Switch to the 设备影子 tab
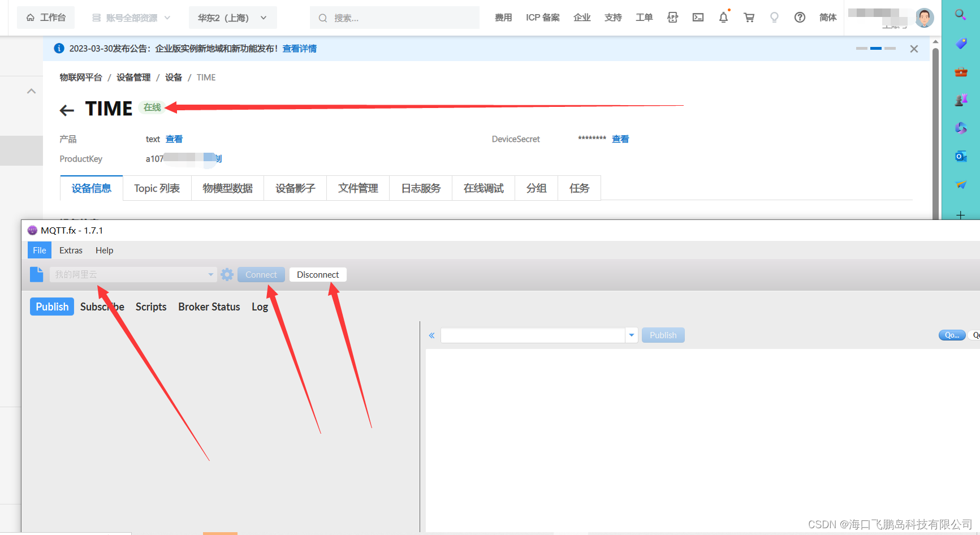Viewport: 980px width, 535px height. pos(295,188)
